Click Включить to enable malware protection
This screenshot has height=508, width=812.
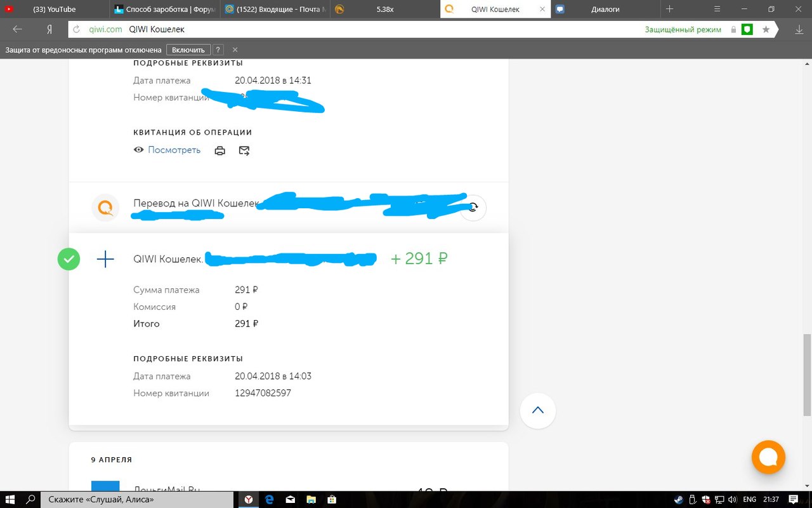[x=188, y=50]
